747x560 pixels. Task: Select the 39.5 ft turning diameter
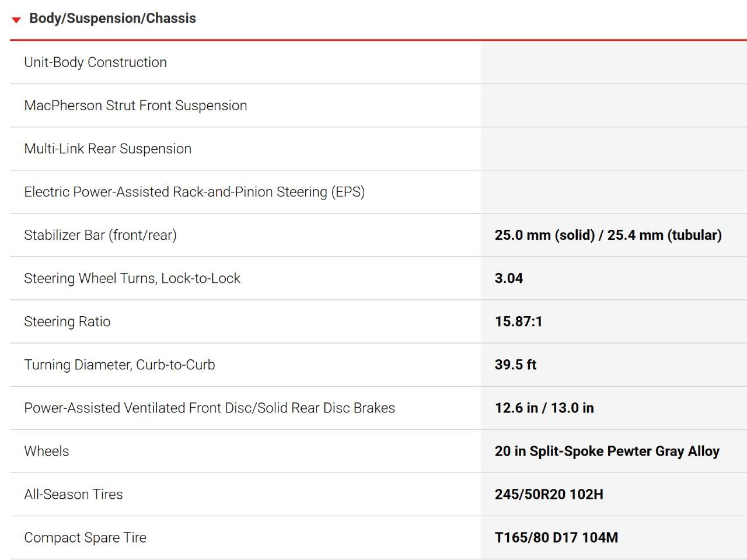click(x=515, y=365)
